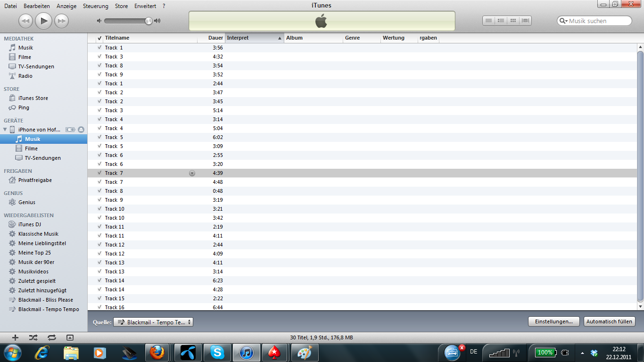This screenshot has height=362, width=644.
Task: Click the Play button
Action: click(43, 20)
